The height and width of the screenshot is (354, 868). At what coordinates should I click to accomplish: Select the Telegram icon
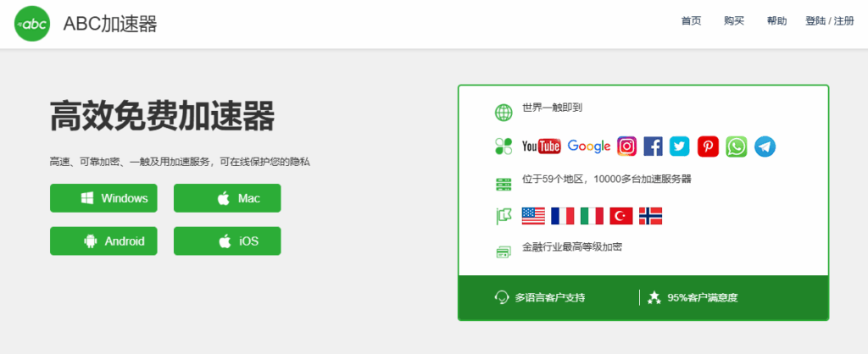pyautogui.click(x=765, y=147)
